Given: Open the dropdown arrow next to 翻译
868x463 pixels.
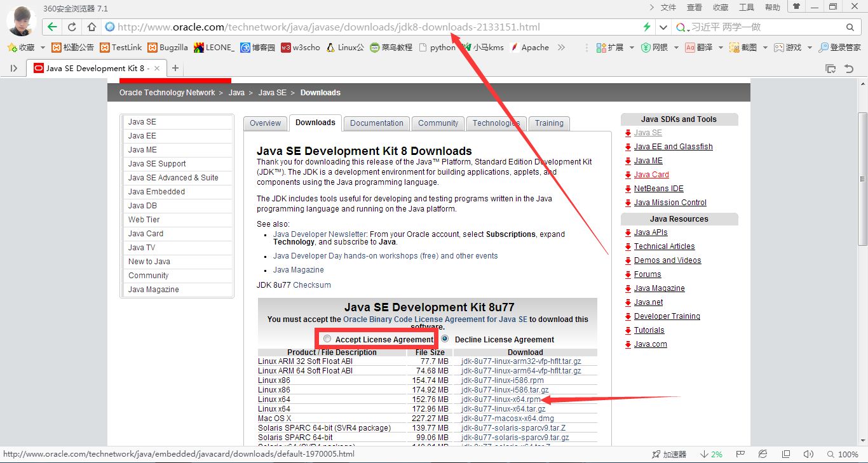Looking at the screenshot, I should [720, 48].
